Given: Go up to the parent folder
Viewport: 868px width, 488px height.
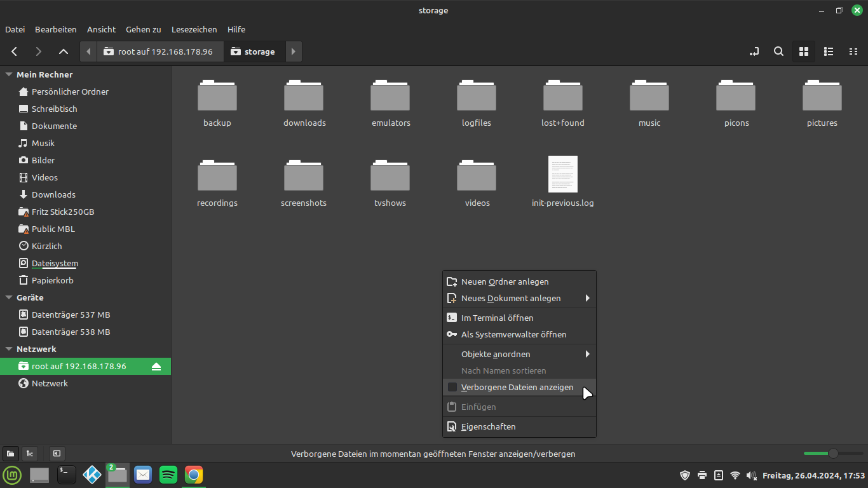Looking at the screenshot, I should [63, 51].
